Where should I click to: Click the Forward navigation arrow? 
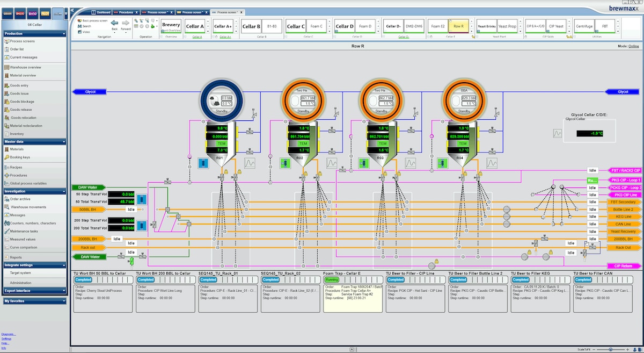pyautogui.click(x=126, y=23)
